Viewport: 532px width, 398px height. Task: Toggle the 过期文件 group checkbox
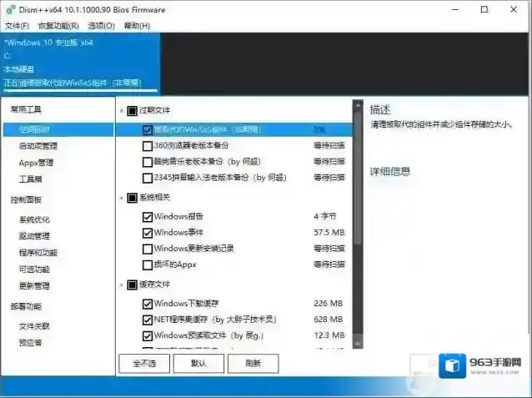click(132, 110)
